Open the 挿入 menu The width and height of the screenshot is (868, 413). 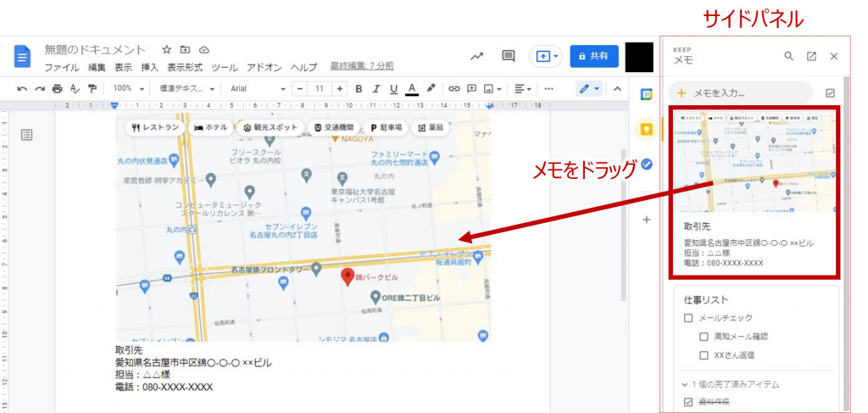pyautogui.click(x=149, y=68)
